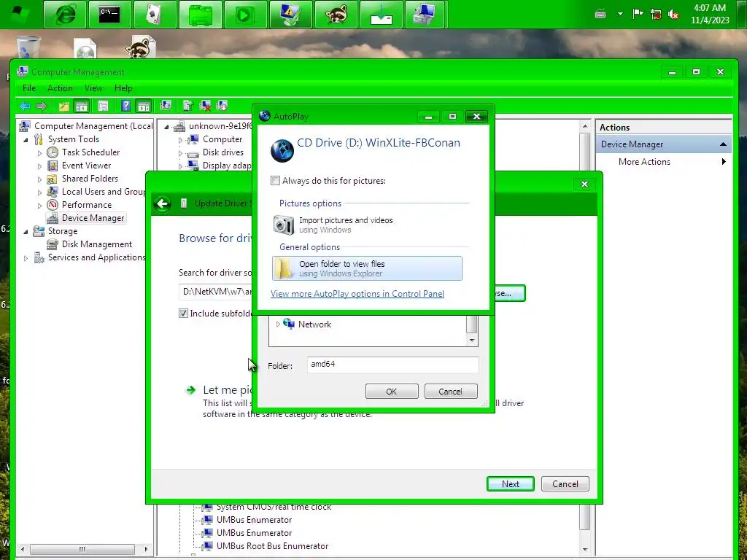The height and width of the screenshot is (560, 747).
Task: Expand the Disk drives device category
Action: point(180,153)
